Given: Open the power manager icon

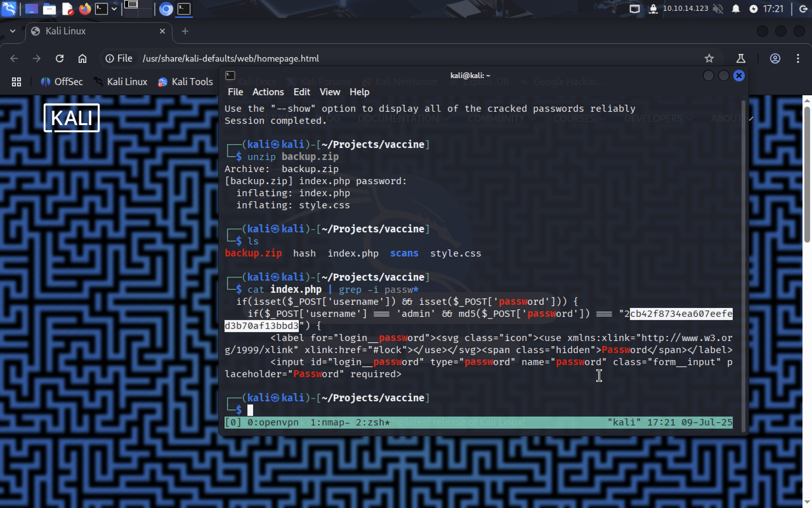Looking at the screenshot, I should pyautogui.click(x=754, y=9).
